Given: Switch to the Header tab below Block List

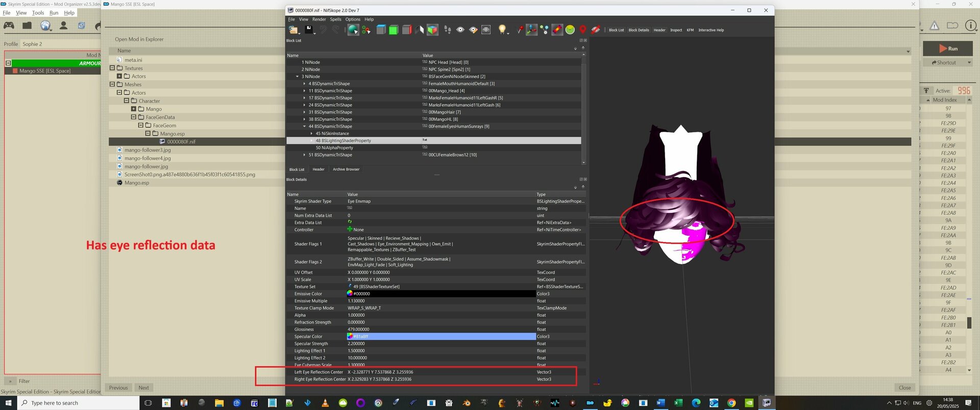Looking at the screenshot, I should 318,170.
